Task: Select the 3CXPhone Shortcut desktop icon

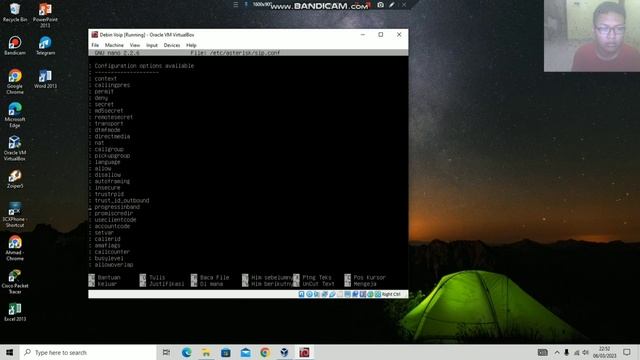Action: pos(15,215)
